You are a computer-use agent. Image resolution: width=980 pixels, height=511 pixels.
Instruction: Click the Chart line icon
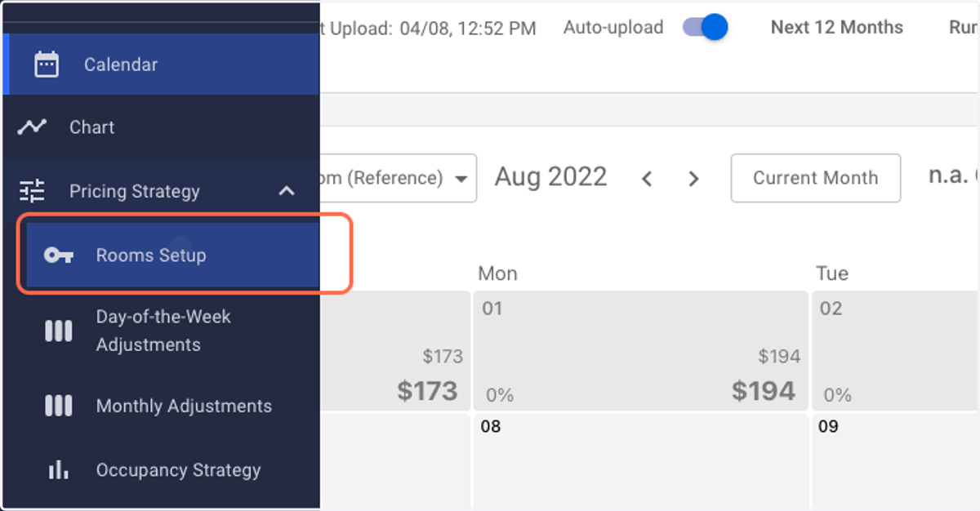coord(32,127)
